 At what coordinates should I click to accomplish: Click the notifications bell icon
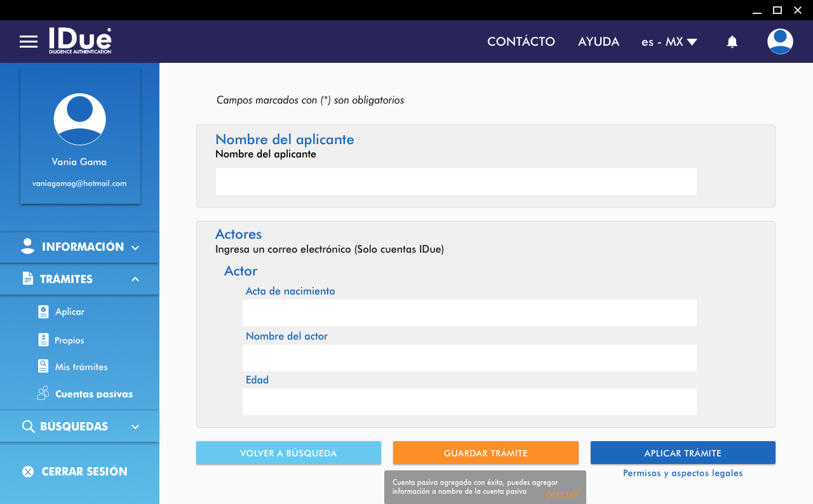coord(732,42)
